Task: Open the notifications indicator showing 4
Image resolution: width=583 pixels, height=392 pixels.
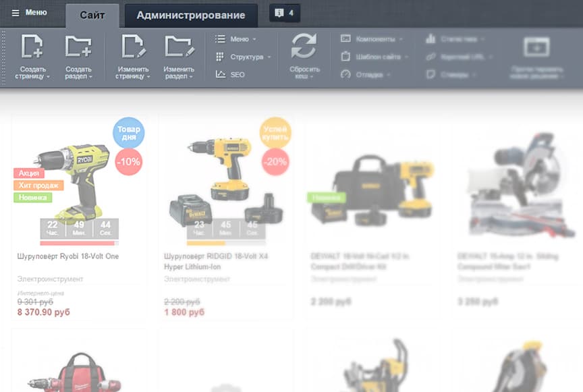Action: pyautogui.click(x=285, y=13)
